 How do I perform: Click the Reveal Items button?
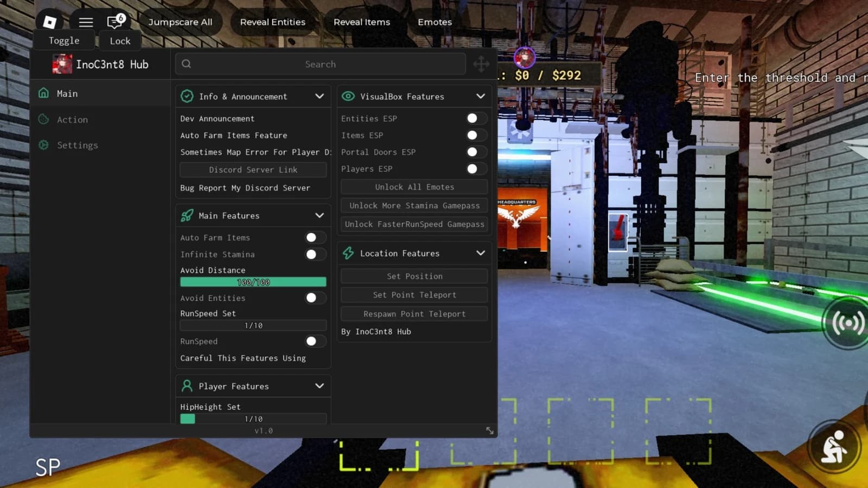click(x=362, y=22)
